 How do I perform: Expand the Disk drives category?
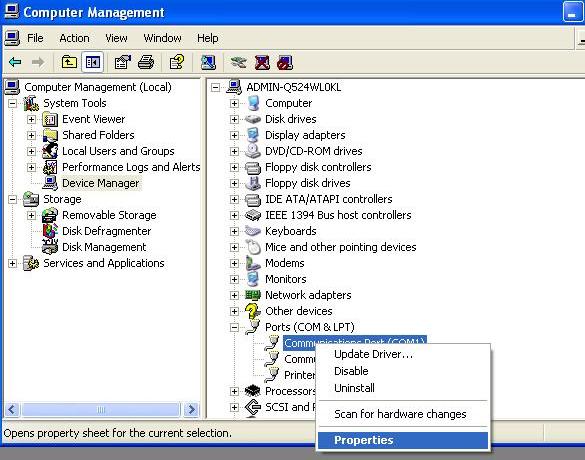pyautogui.click(x=234, y=119)
